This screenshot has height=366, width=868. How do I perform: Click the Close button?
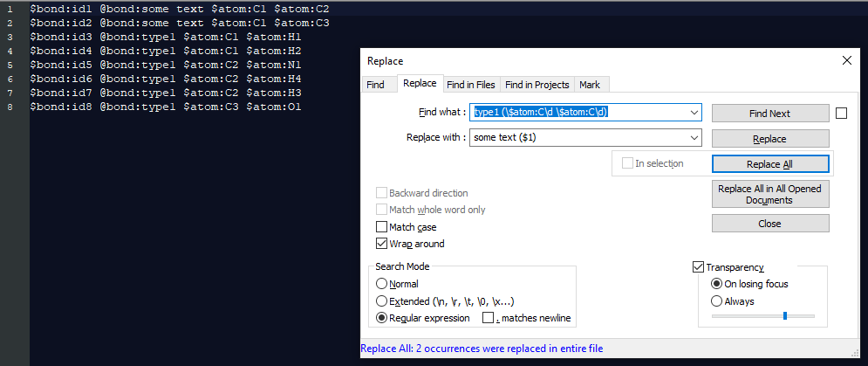click(x=770, y=224)
